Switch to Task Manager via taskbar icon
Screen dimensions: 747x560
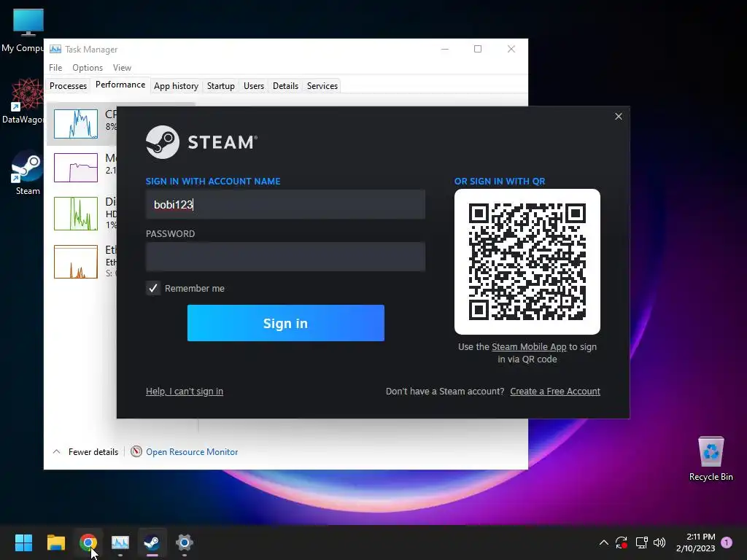pos(120,542)
